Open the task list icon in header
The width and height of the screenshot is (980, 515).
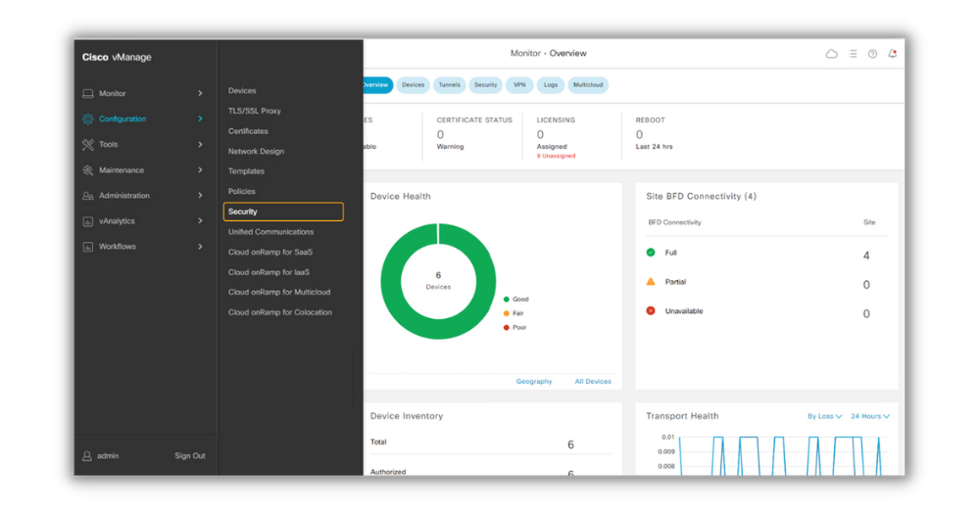[x=854, y=54]
